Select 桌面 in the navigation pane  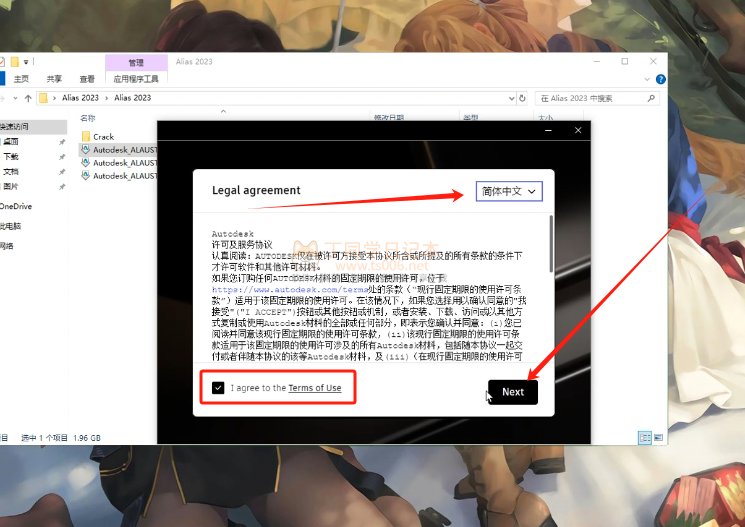pos(10,142)
